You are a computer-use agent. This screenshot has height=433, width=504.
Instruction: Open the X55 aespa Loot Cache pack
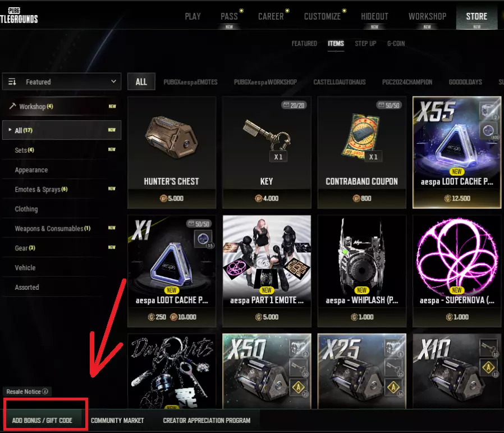tap(457, 153)
